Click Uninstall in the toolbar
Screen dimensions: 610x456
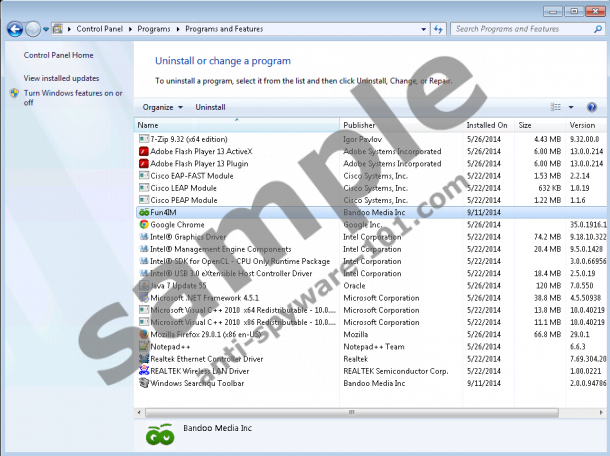tap(210, 106)
